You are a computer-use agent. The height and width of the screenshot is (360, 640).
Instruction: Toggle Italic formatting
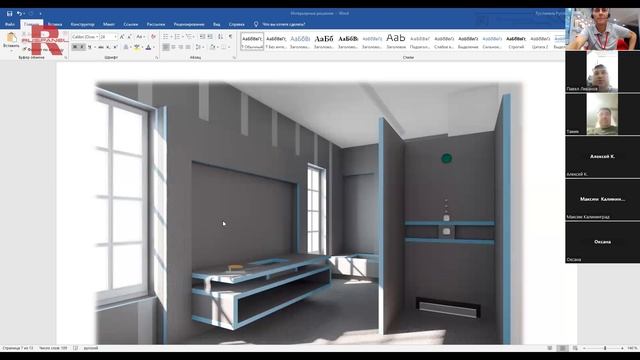(x=82, y=47)
